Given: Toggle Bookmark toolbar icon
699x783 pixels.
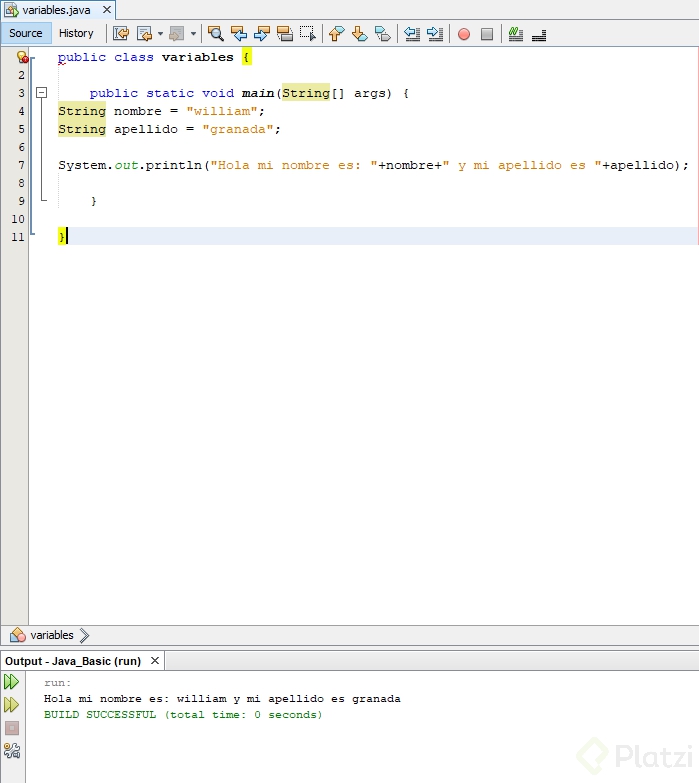Looking at the screenshot, I should tap(382, 33).
